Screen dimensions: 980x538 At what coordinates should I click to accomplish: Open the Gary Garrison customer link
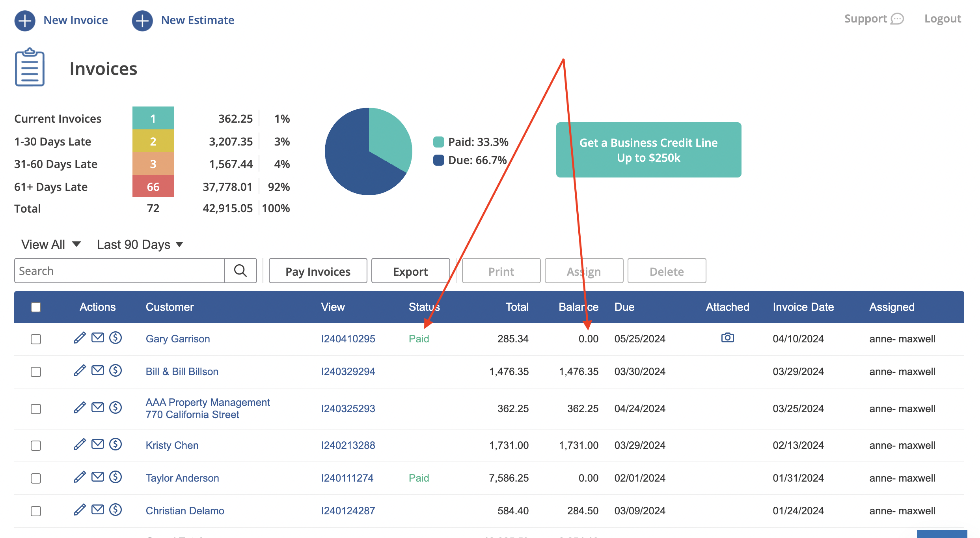click(x=178, y=339)
